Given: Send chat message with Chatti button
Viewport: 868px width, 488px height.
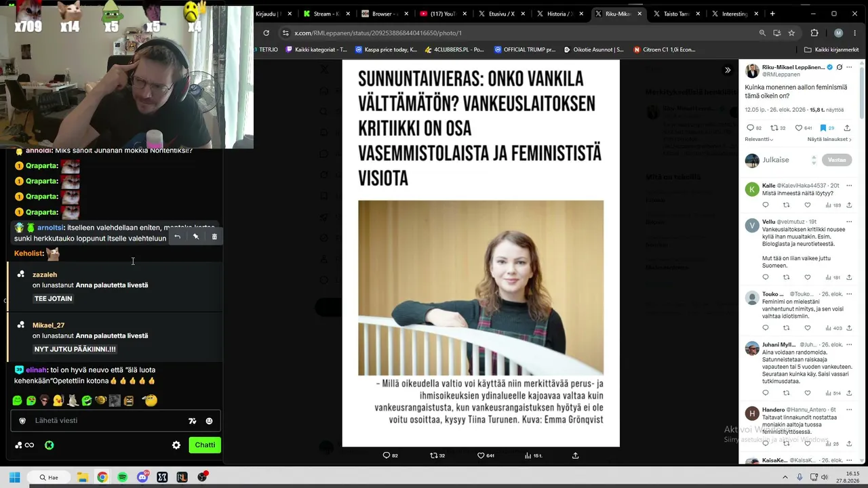Looking at the screenshot, I should [x=205, y=445].
